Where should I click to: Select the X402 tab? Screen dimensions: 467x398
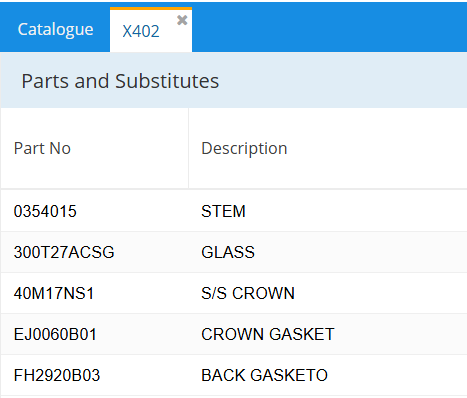click(x=141, y=31)
